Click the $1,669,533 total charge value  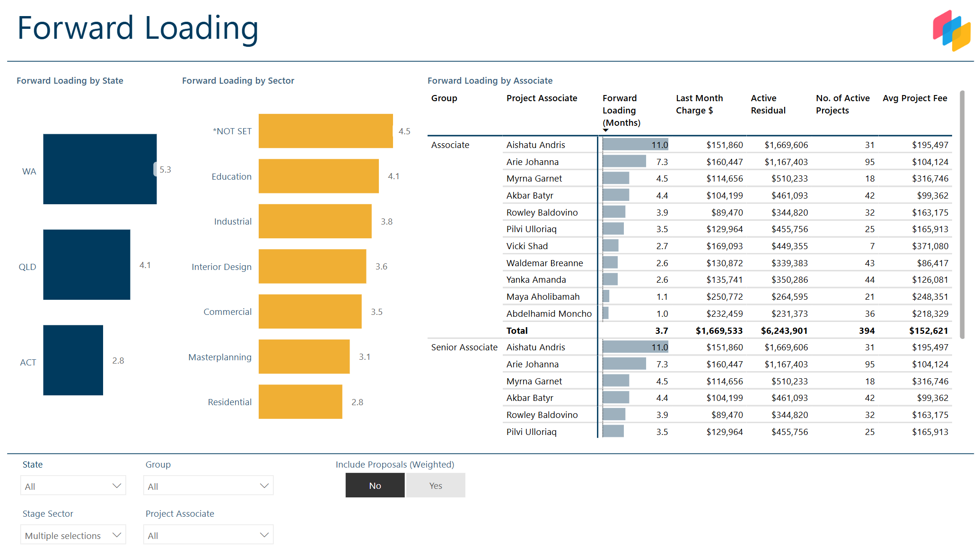(719, 331)
